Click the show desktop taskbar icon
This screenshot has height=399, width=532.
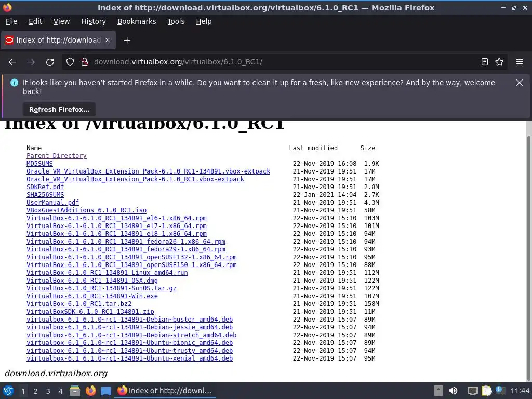click(x=106, y=391)
